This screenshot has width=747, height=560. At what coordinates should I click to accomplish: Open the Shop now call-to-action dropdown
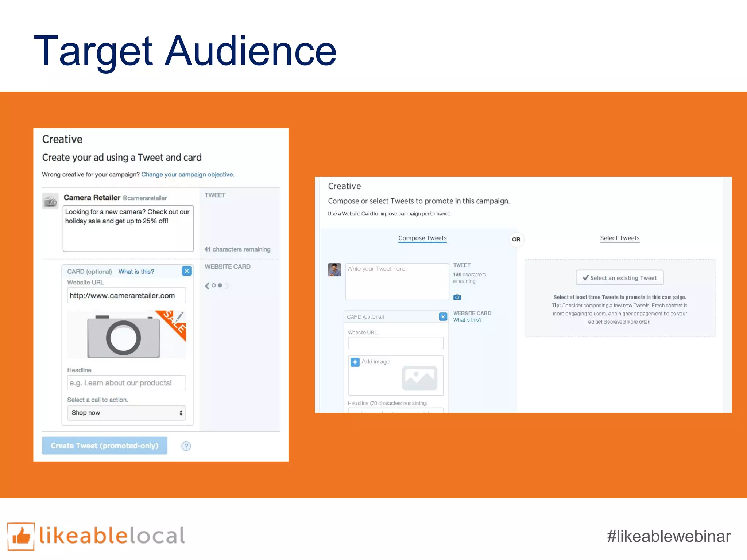point(127,413)
